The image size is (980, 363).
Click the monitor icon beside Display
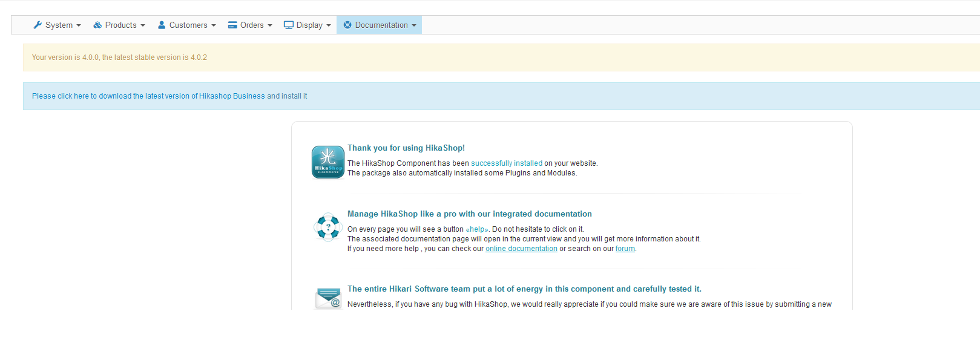pos(289,25)
